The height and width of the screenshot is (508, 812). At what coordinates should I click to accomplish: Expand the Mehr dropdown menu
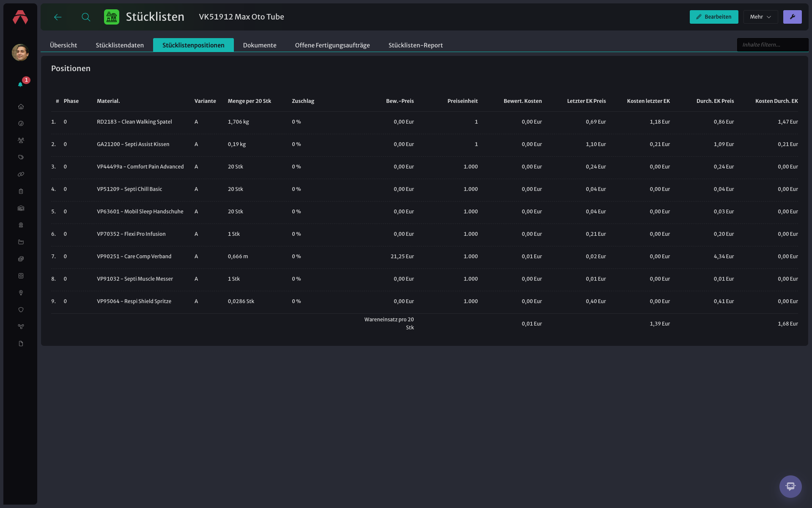click(x=760, y=17)
